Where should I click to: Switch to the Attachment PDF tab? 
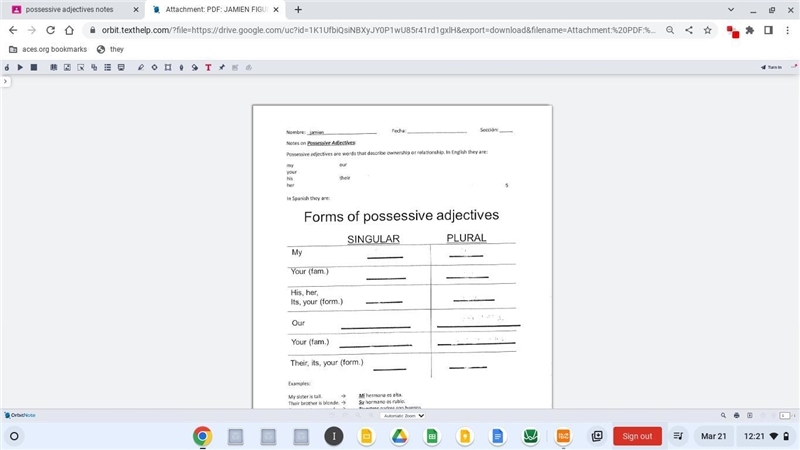pyautogui.click(x=215, y=9)
